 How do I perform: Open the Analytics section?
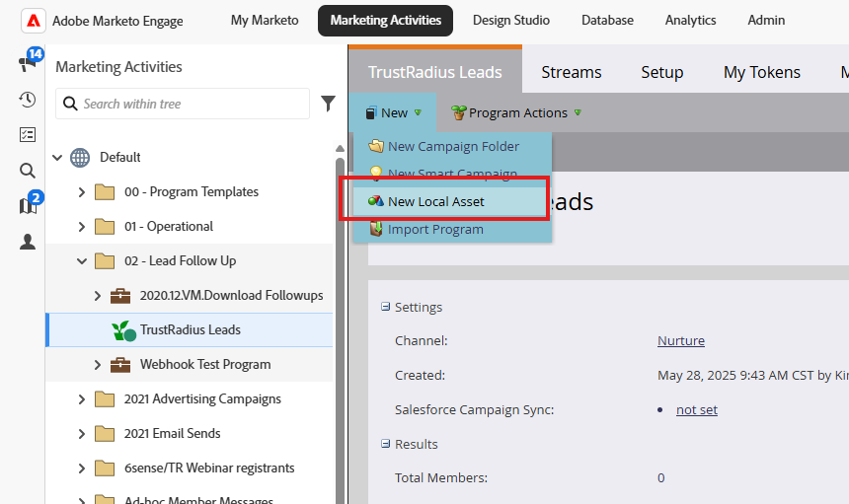tap(690, 21)
